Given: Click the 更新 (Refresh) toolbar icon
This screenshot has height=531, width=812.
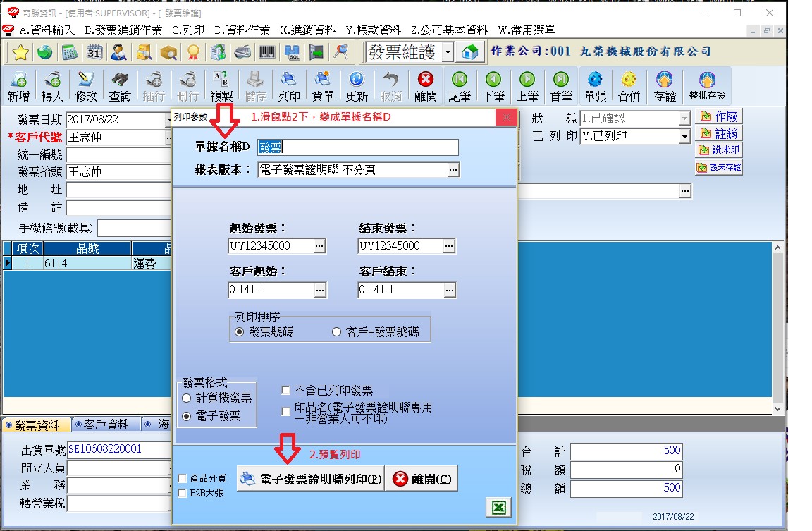Looking at the screenshot, I should pos(357,85).
